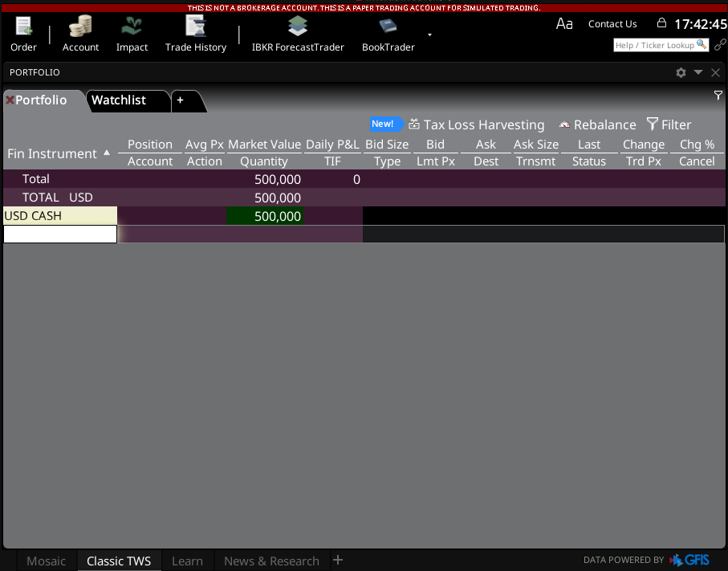
Task: Click the Position column header
Action: pyautogui.click(x=150, y=145)
